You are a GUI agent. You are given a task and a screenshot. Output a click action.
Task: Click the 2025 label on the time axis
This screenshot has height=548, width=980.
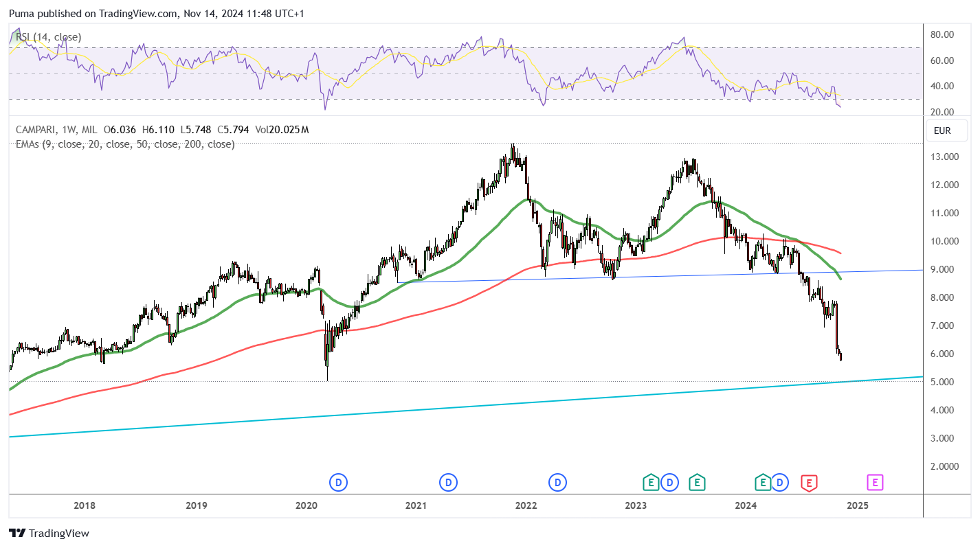pyautogui.click(x=858, y=506)
